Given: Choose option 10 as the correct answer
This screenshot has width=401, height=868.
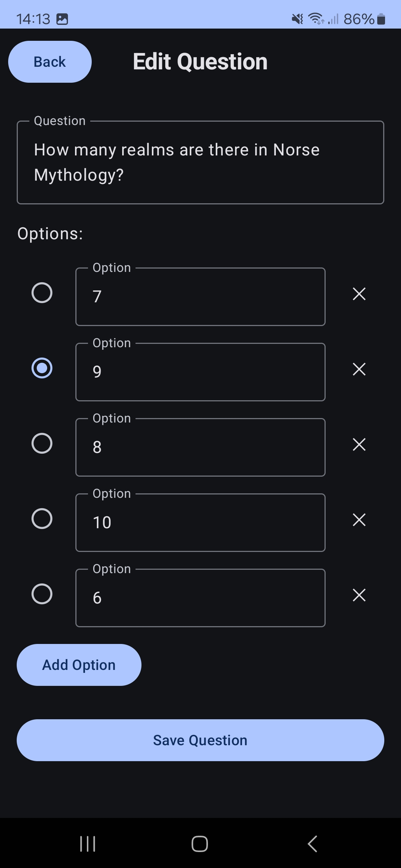Looking at the screenshot, I should (x=42, y=519).
